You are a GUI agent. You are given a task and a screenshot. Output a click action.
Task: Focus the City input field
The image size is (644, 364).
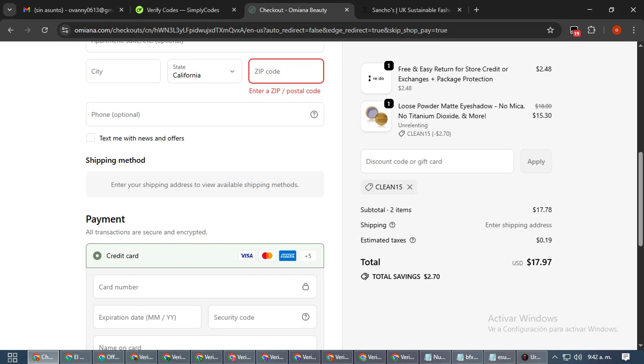click(x=123, y=71)
